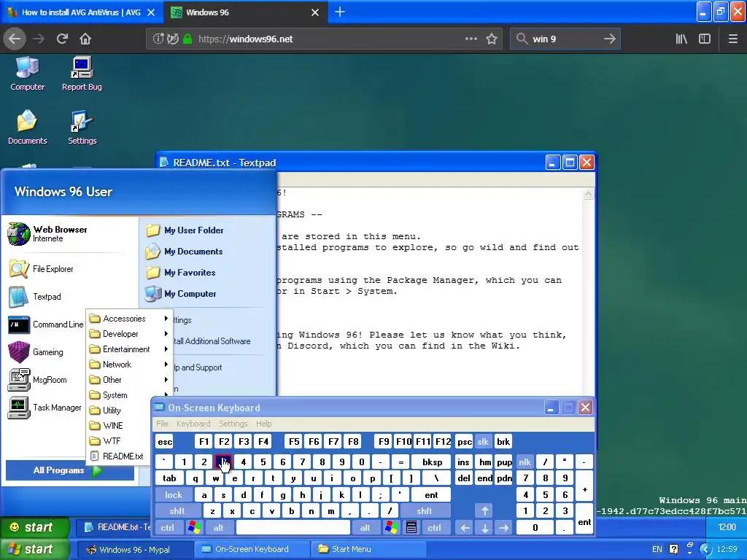The width and height of the screenshot is (747, 560).
Task: Click the win 9 search box
Action: pyautogui.click(x=565, y=39)
